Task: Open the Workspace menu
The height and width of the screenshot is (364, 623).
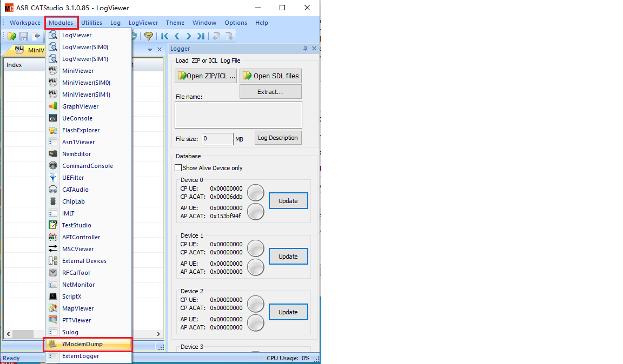Action: point(25,23)
